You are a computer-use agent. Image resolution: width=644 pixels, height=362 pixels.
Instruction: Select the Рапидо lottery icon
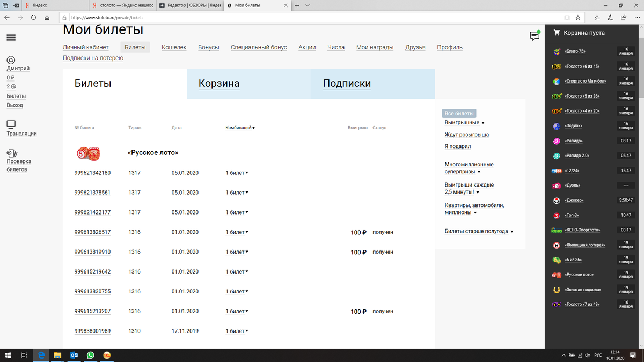click(557, 141)
